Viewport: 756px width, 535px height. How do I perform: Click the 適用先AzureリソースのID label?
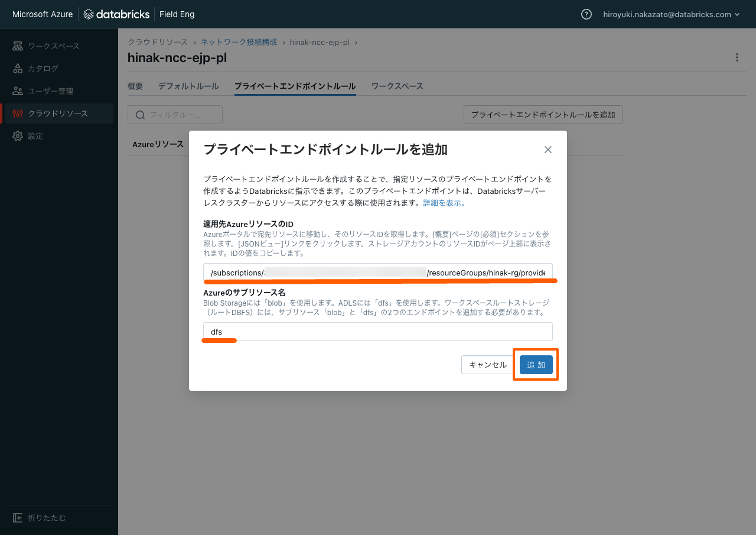[248, 224]
